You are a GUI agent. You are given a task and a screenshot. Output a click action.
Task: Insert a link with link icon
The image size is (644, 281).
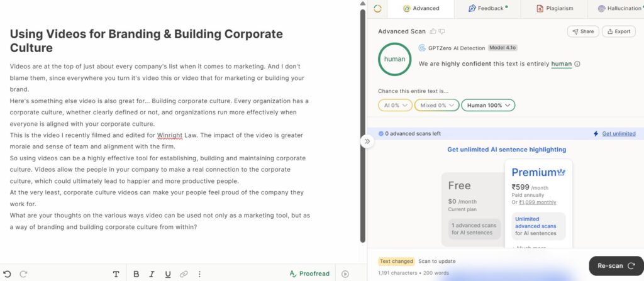(184, 274)
